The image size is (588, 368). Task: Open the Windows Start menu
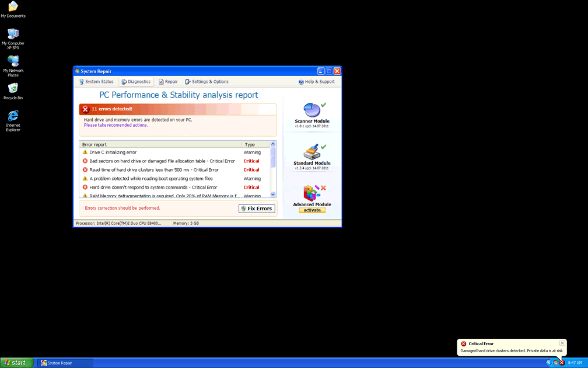pyautogui.click(x=16, y=363)
